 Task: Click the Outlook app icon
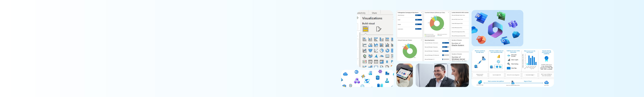[505, 40]
